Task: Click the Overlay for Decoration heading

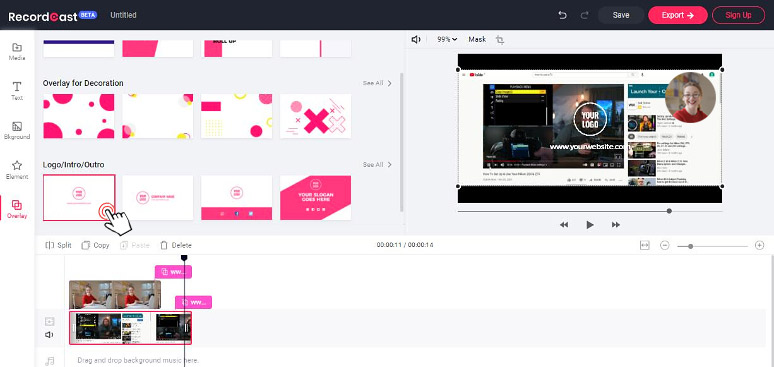Action: coord(83,83)
